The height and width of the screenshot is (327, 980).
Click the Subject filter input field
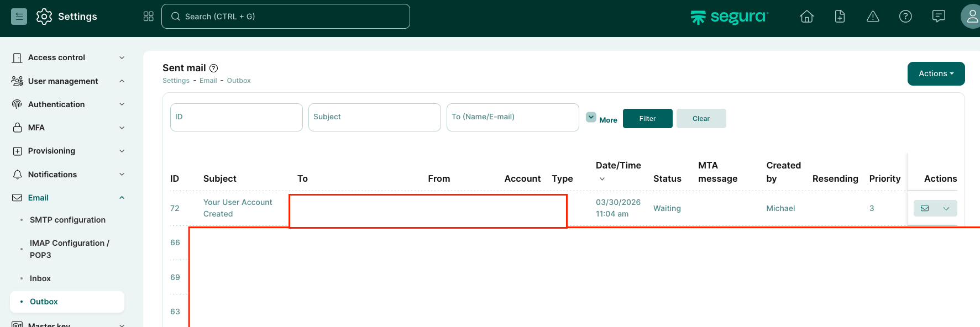[x=374, y=117]
